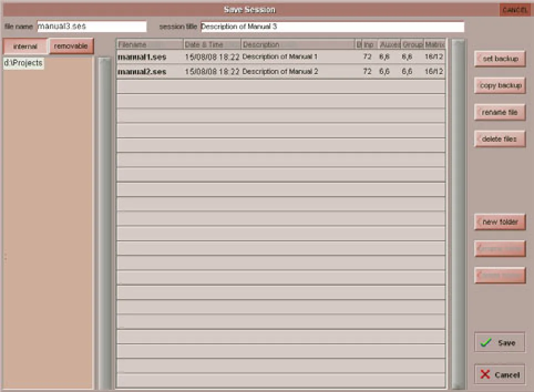The height and width of the screenshot is (392, 534).
Task: Click the Group column header
Action: [x=413, y=45]
